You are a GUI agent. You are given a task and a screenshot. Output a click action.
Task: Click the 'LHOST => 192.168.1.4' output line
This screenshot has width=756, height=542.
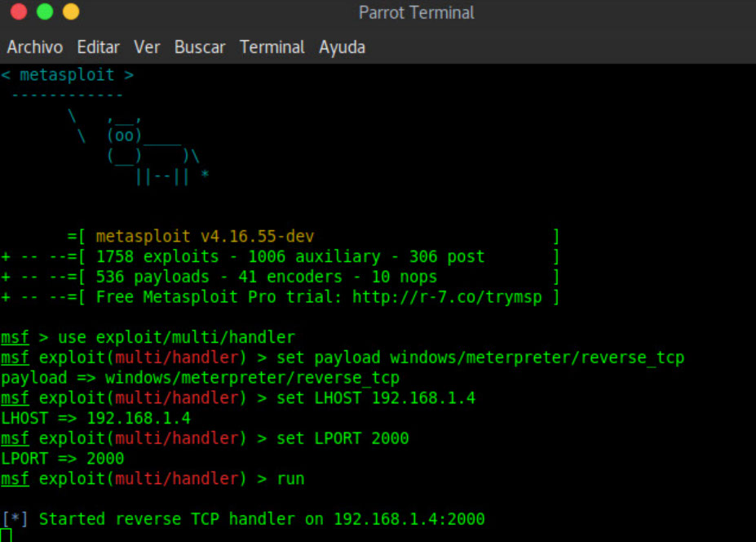pos(96,418)
